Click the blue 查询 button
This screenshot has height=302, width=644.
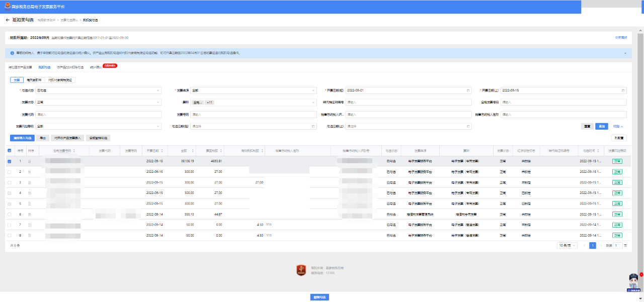pos(602,126)
